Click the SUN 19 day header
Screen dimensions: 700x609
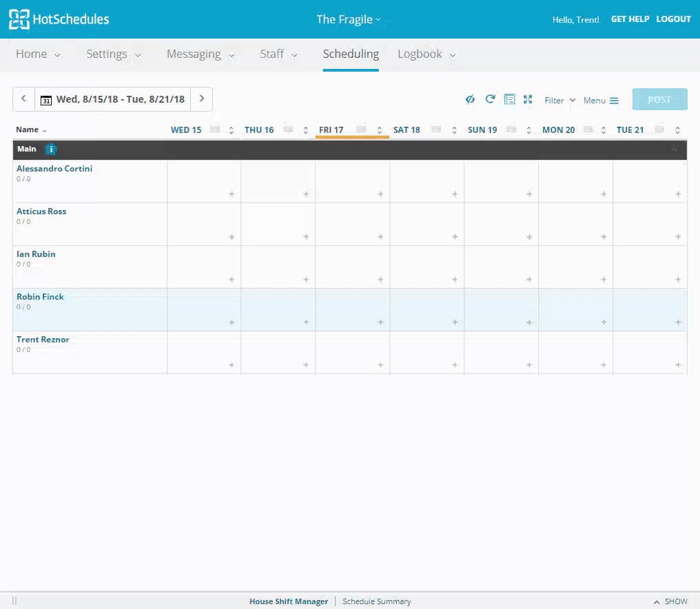pyautogui.click(x=482, y=130)
